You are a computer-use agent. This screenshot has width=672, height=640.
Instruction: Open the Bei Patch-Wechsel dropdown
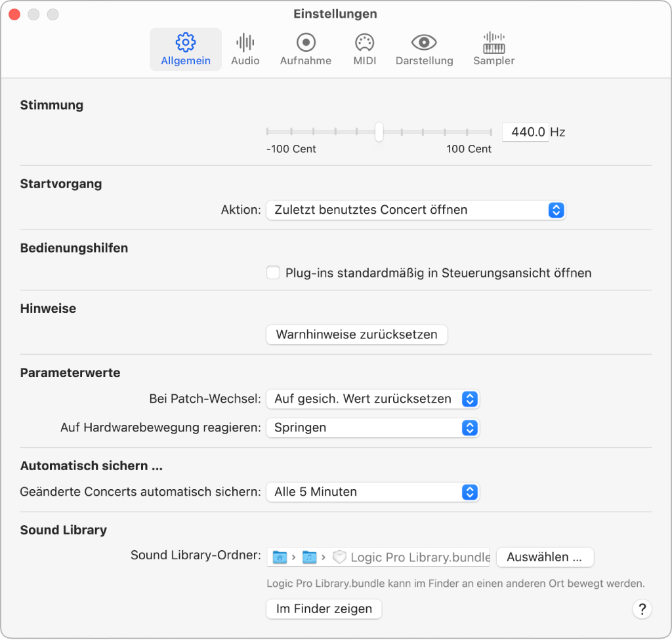[x=372, y=399]
